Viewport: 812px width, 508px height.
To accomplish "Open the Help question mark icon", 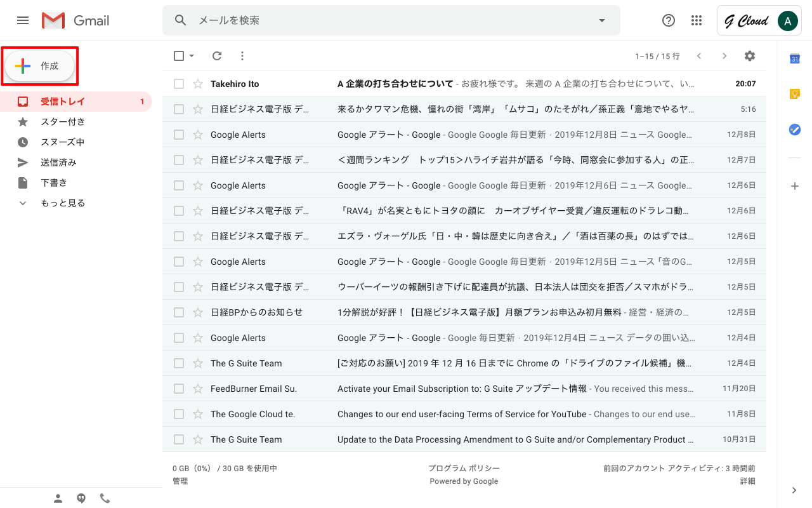I will click(669, 20).
